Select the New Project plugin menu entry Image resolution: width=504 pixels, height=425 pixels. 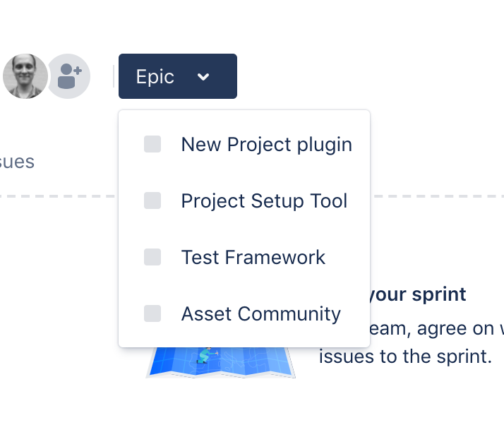tap(244, 144)
